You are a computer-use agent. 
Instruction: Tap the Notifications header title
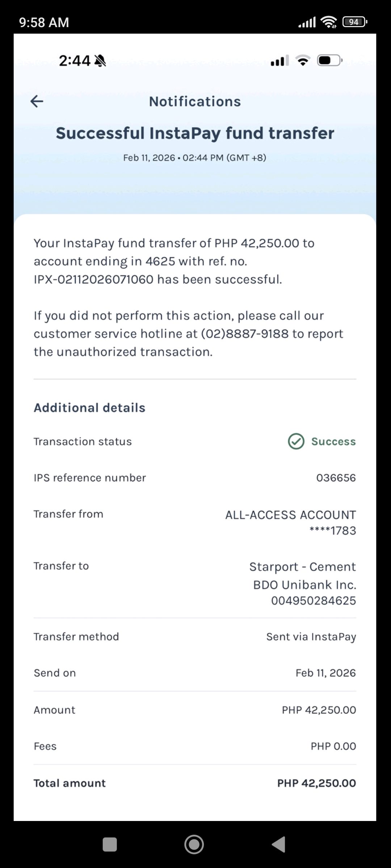(x=195, y=102)
